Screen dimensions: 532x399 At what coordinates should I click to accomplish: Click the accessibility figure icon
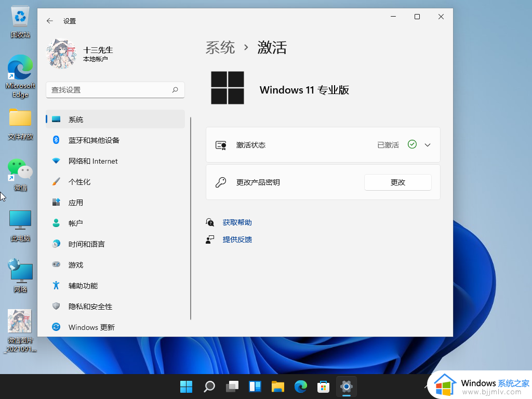(56, 285)
